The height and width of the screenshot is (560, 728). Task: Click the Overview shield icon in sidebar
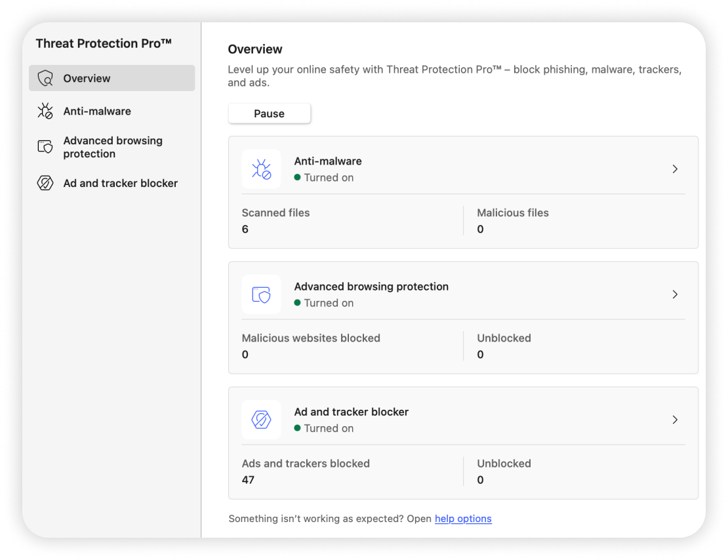click(45, 79)
